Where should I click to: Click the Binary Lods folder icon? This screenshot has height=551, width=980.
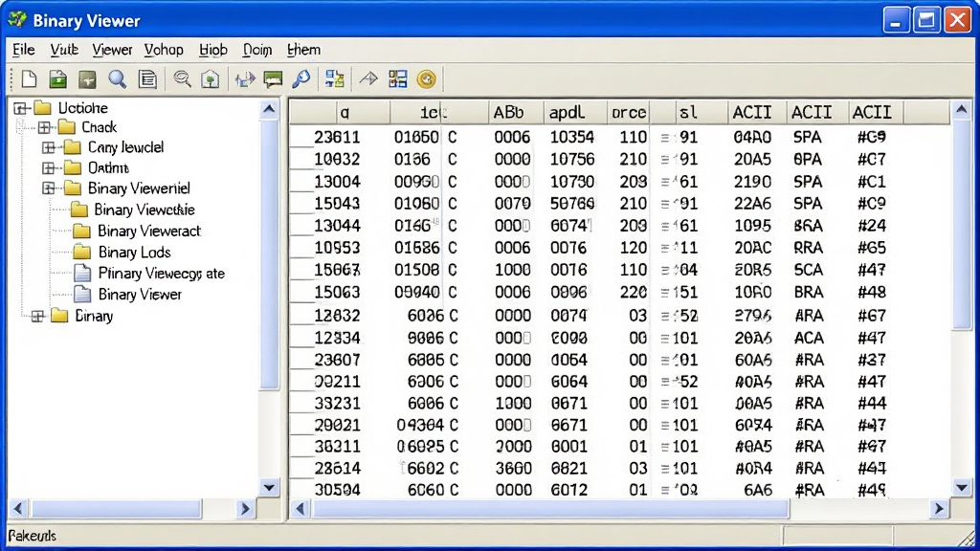82,252
